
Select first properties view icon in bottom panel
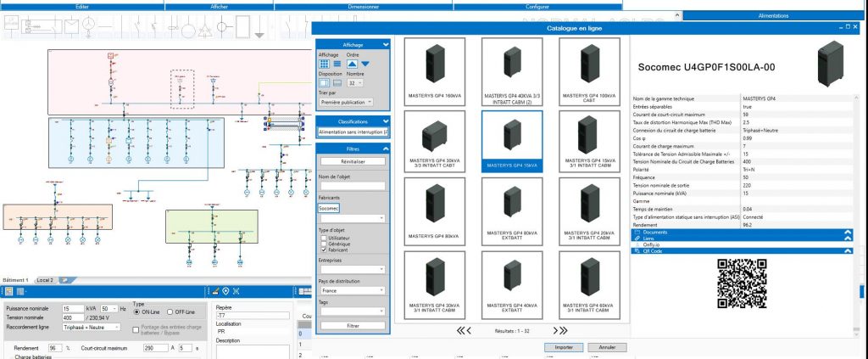tap(9, 291)
